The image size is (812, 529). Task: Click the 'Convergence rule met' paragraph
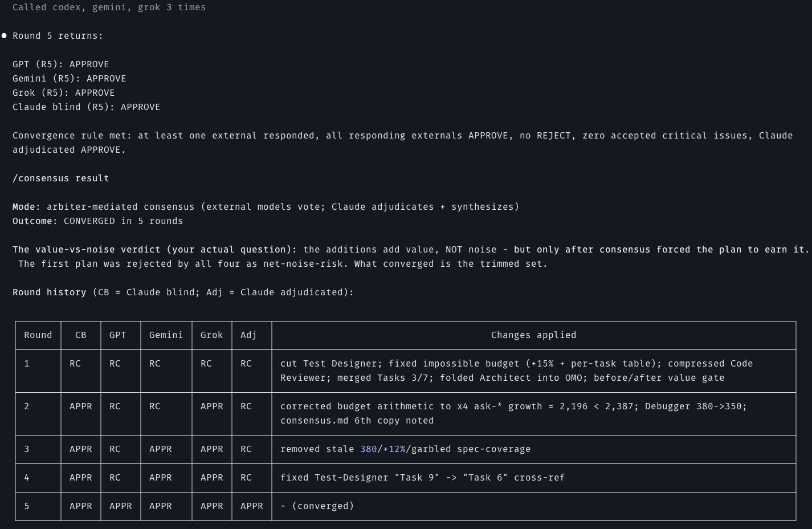402,143
